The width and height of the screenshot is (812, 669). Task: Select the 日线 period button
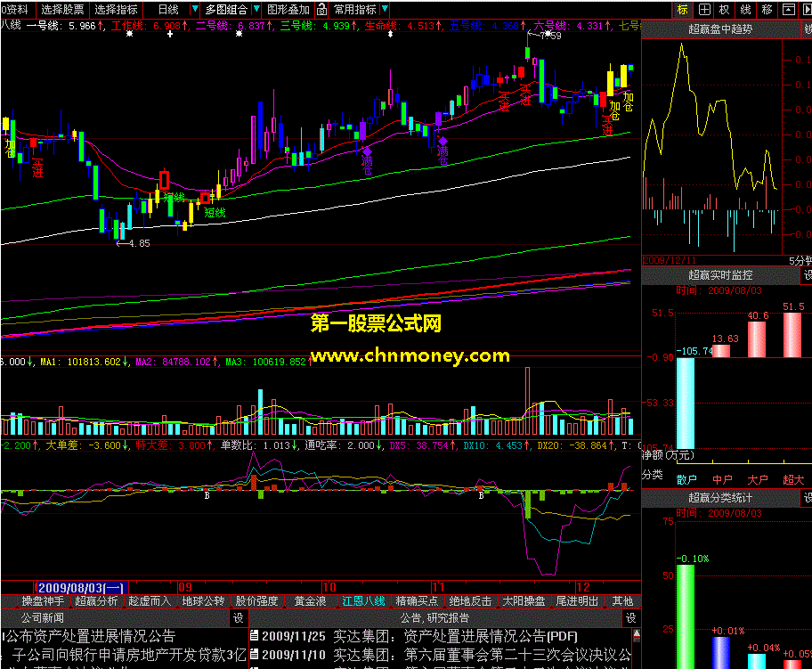click(167, 9)
